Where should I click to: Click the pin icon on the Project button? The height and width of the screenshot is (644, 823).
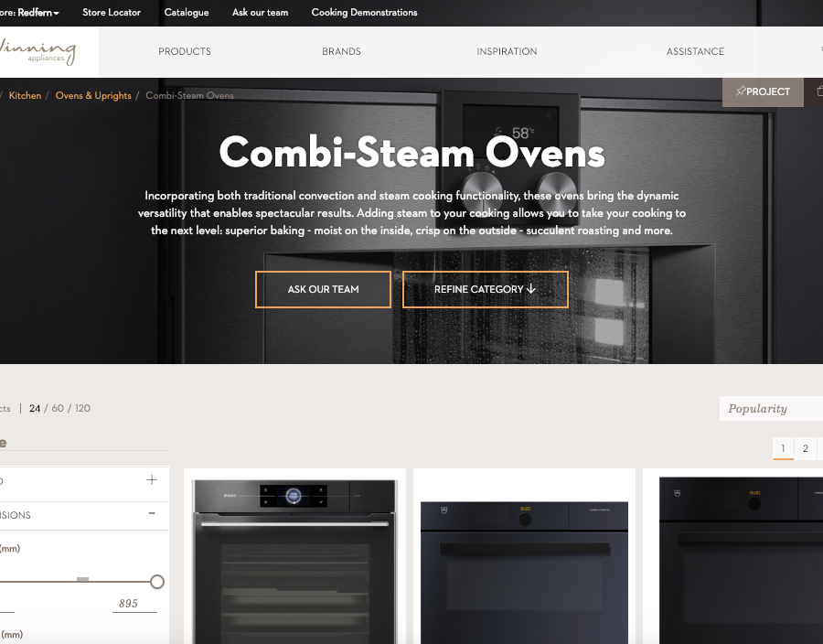(740, 91)
